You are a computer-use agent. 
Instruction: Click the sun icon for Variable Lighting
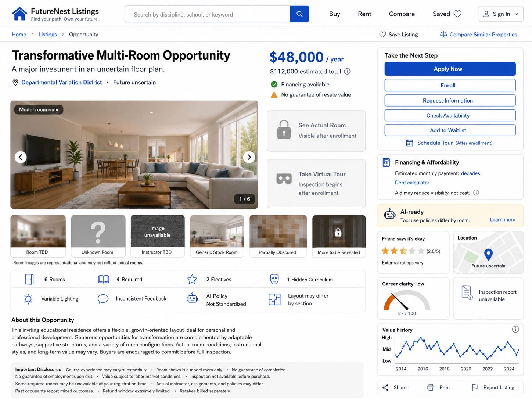[x=28, y=299]
